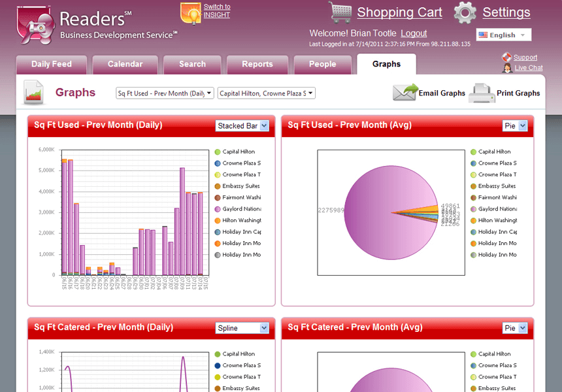Click the 06/15 bar in the stacked chart
Image resolution: width=562 pixels, height=392 pixels.
(64, 217)
